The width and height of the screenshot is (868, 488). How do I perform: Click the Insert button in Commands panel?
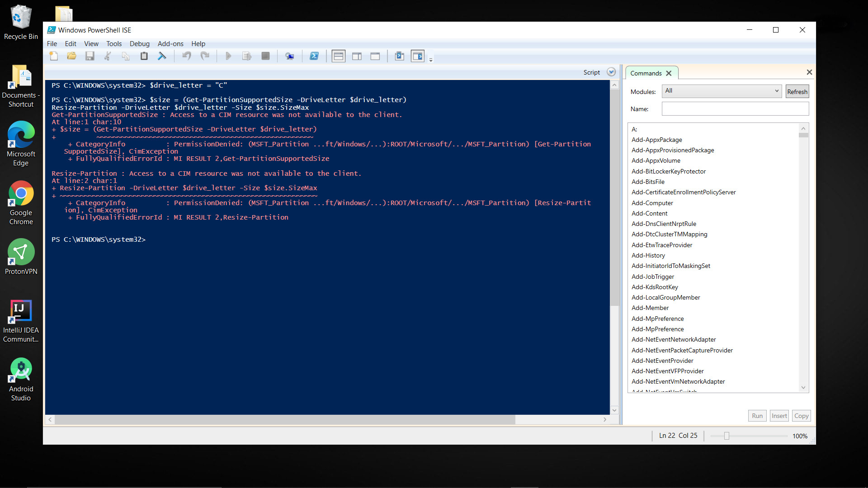[779, 416]
